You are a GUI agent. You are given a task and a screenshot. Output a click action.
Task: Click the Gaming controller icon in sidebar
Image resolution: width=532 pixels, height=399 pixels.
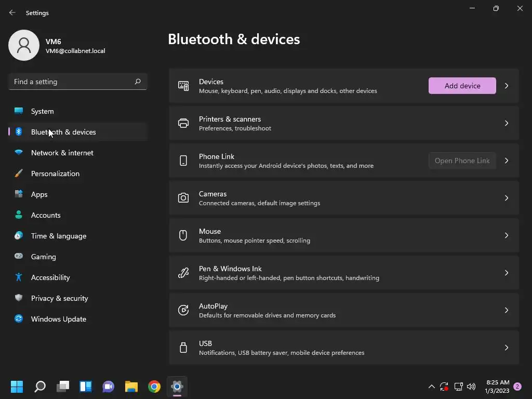coord(19,256)
